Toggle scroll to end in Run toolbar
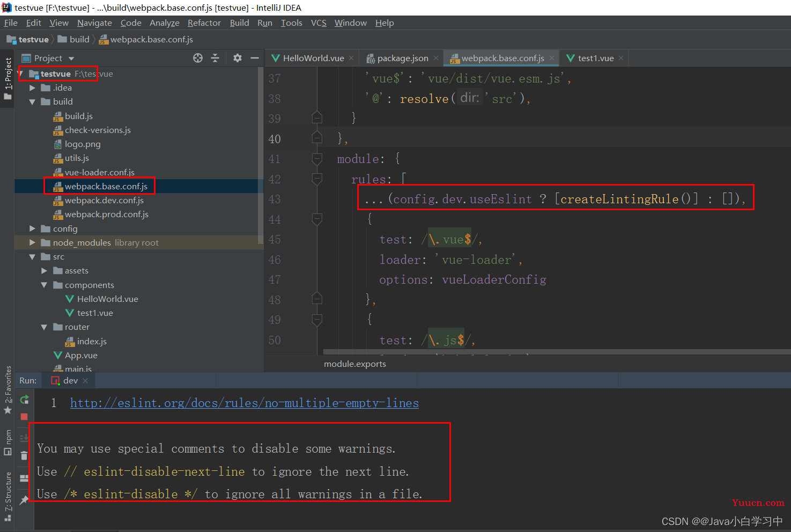791x532 pixels. [24, 438]
